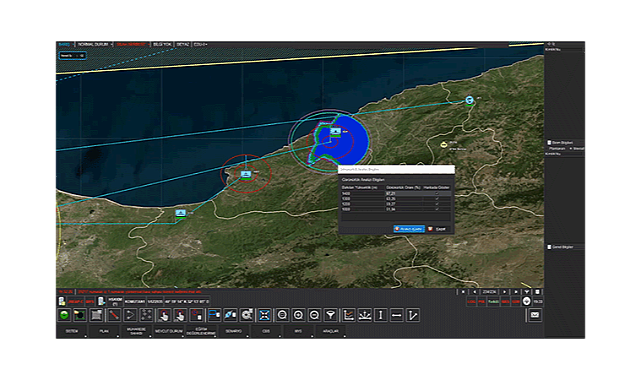Click the blue satellite link icon
Screen dimensions: 641x380
230,315
